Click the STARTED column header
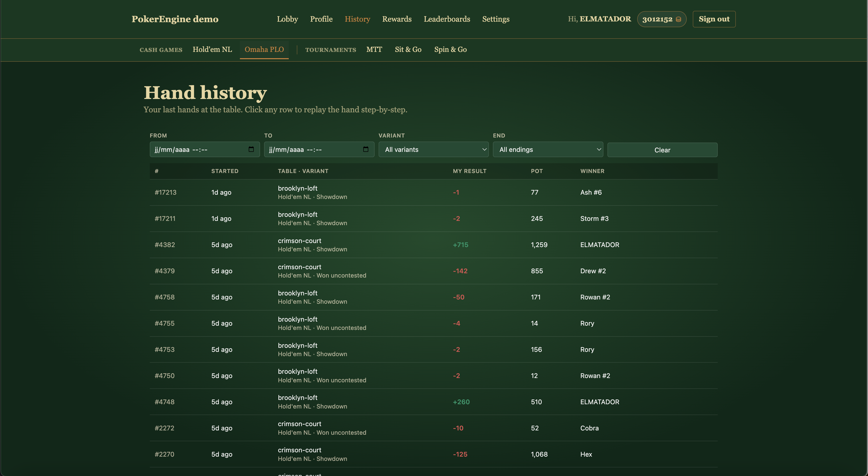The image size is (868, 476). [x=225, y=171]
